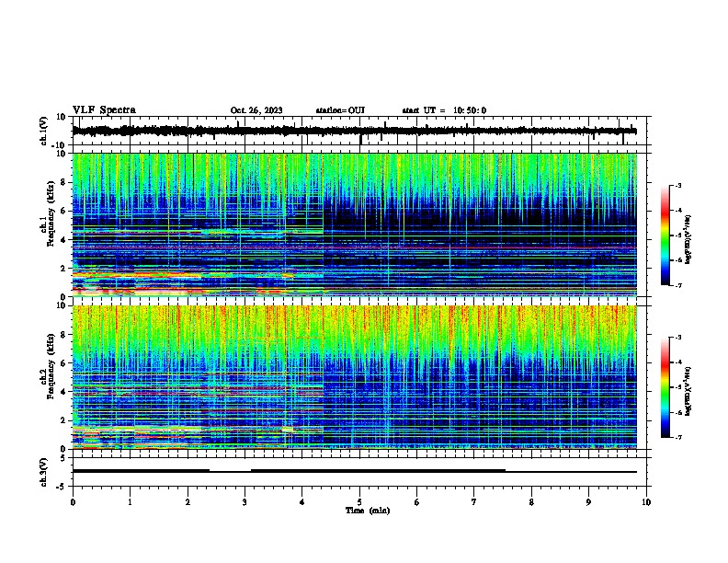Click time axis tick label "3"
Image resolution: width=728 pixels, height=563 pixels.
[x=245, y=502]
